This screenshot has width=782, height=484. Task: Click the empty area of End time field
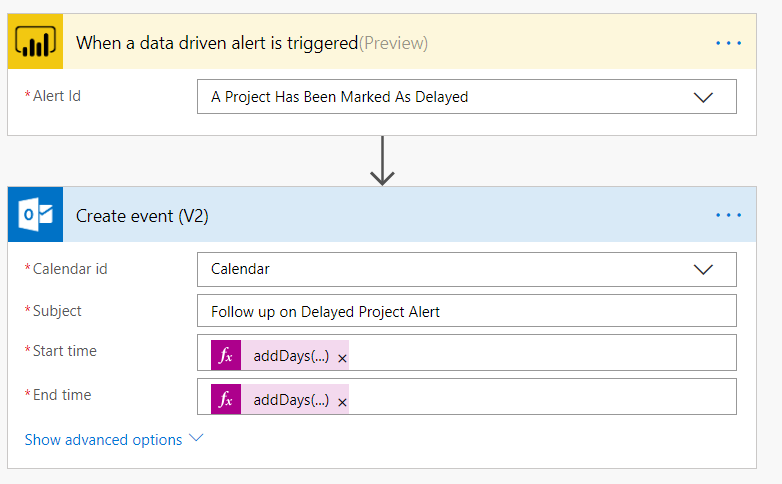542,397
